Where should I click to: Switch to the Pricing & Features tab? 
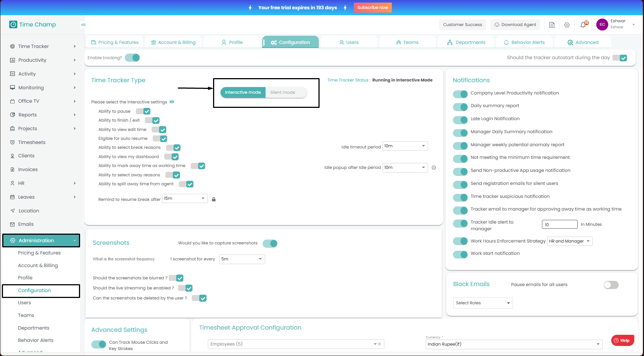coord(115,42)
